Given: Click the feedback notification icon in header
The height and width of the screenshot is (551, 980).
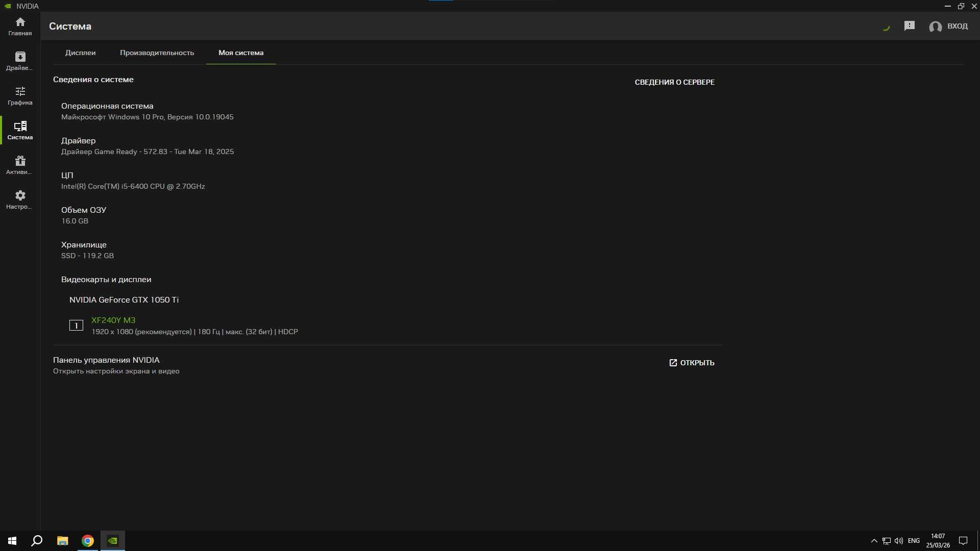Looking at the screenshot, I should (909, 26).
